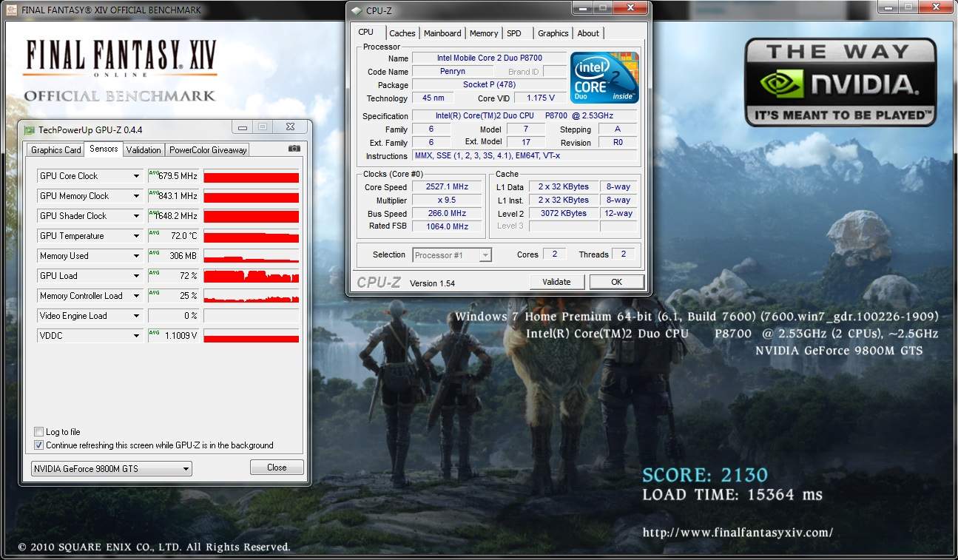Click the NVIDIA The Way It's Meant to be Played logo
This screenshot has height=560, width=958.
(840, 82)
